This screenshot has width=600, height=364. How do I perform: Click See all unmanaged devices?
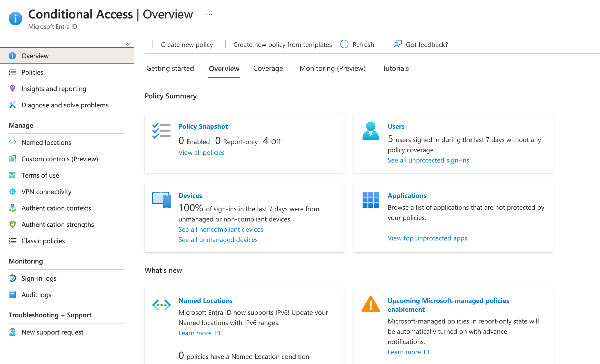218,240
